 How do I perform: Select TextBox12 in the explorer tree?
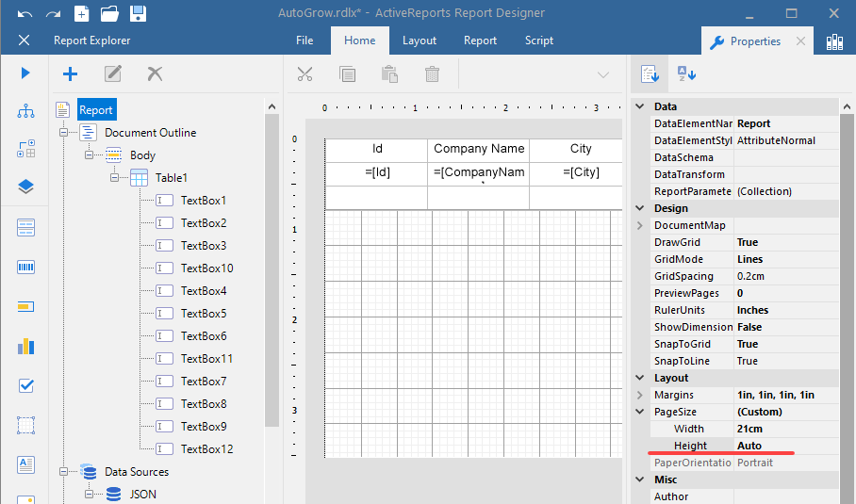point(206,449)
